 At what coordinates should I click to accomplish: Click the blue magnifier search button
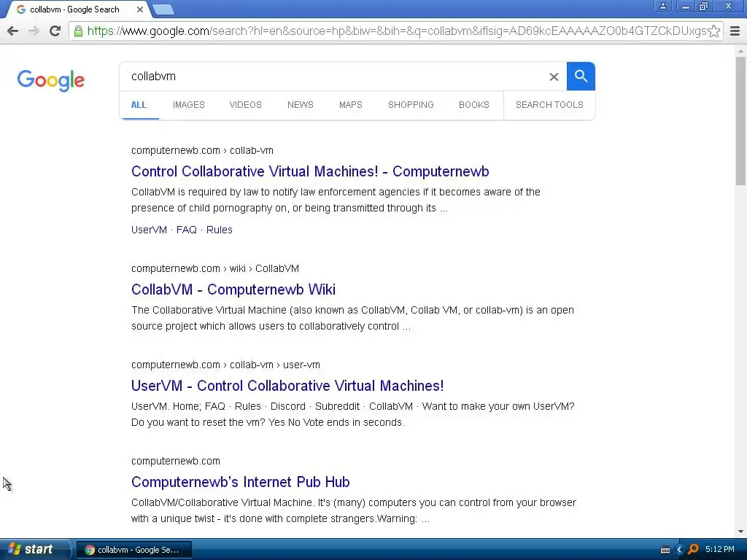click(x=581, y=76)
